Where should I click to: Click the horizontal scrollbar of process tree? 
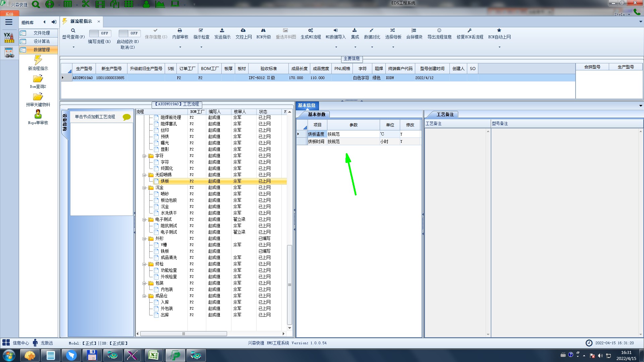(x=183, y=334)
